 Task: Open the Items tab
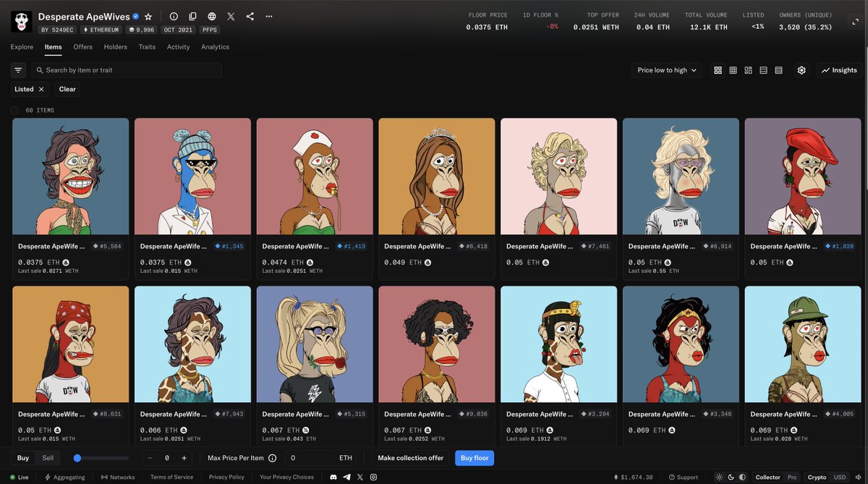point(53,47)
